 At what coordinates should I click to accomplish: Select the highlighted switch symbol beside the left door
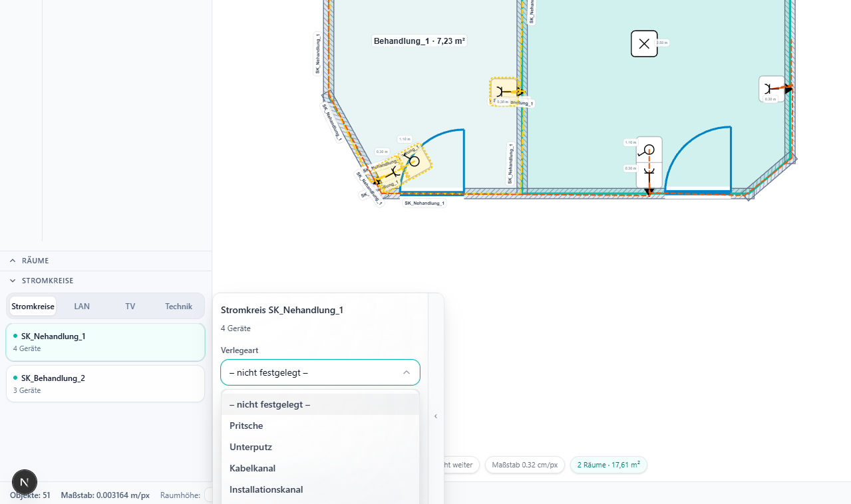pyautogui.click(x=413, y=162)
